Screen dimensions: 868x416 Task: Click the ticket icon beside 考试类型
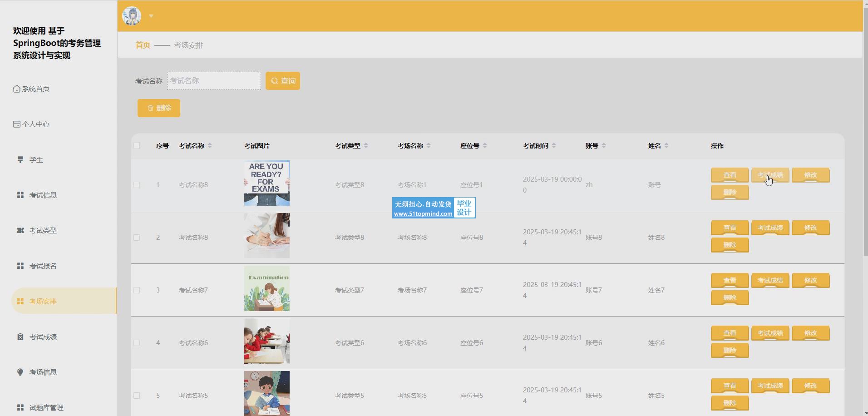[x=20, y=230]
